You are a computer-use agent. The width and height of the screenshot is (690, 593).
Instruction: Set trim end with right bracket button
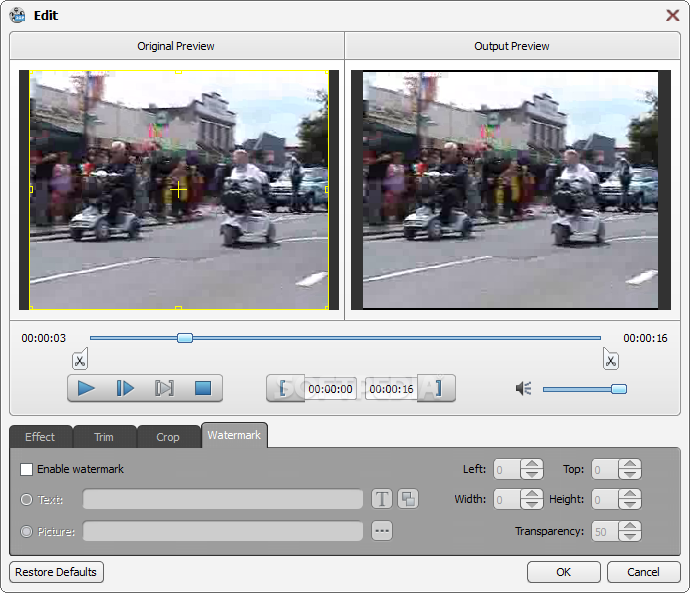pyautogui.click(x=437, y=388)
